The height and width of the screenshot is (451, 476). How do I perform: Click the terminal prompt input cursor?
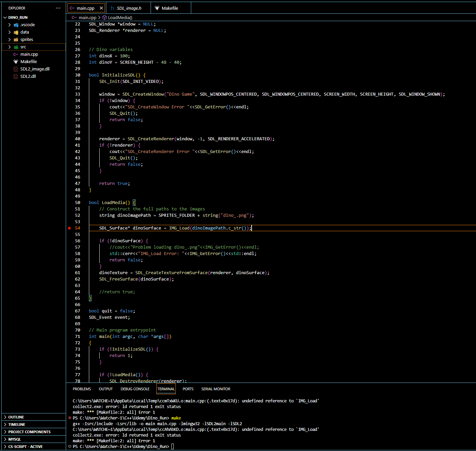(173, 447)
